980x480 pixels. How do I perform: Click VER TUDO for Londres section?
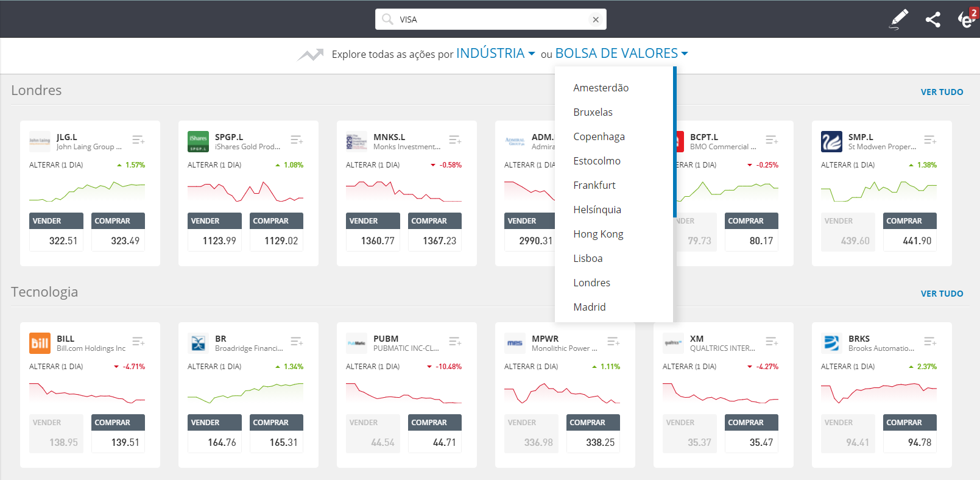942,92
